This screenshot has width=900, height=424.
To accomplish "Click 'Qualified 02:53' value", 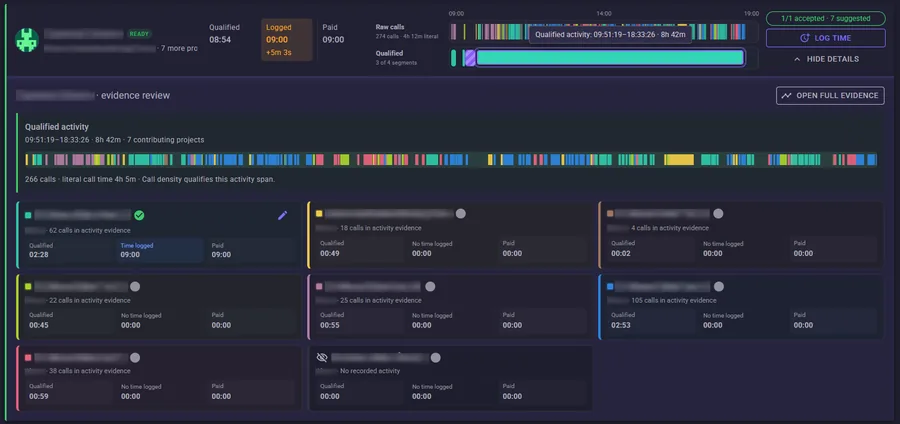I will tap(651, 321).
